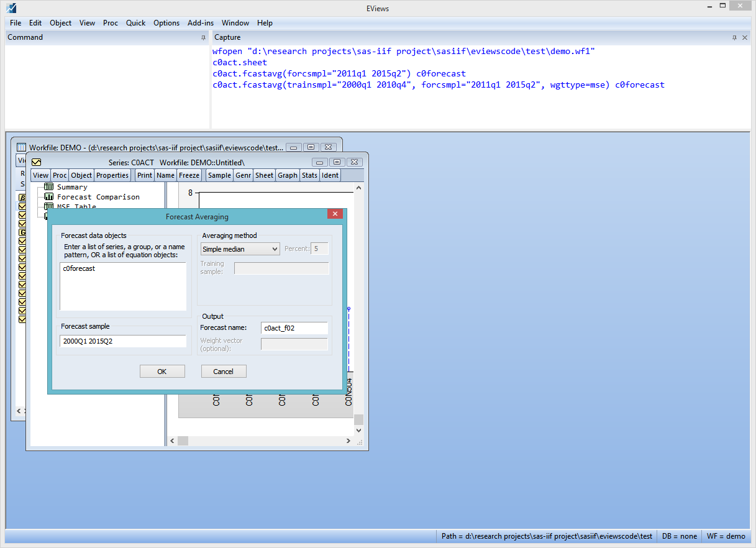Confirm the dialog with OK
The width and height of the screenshot is (756, 548).
pos(162,372)
